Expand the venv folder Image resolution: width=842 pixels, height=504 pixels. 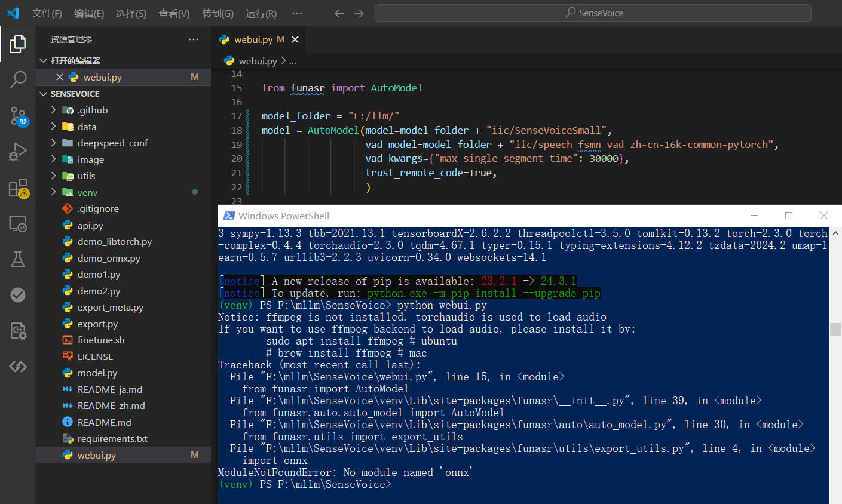point(123,192)
